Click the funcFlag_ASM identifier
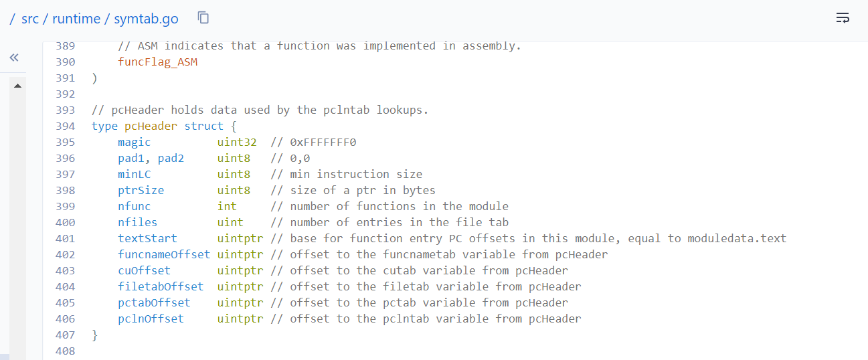This screenshot has width=868, height=360. 157,62
